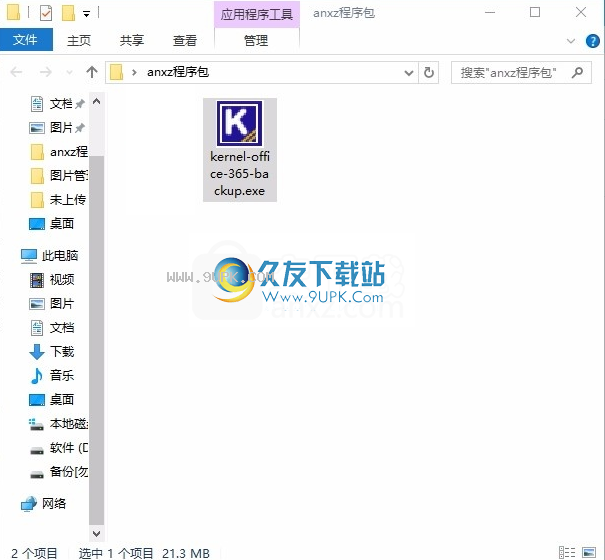Refresh the current folder
Screen dimensions: 605x560
coord(429,73)
